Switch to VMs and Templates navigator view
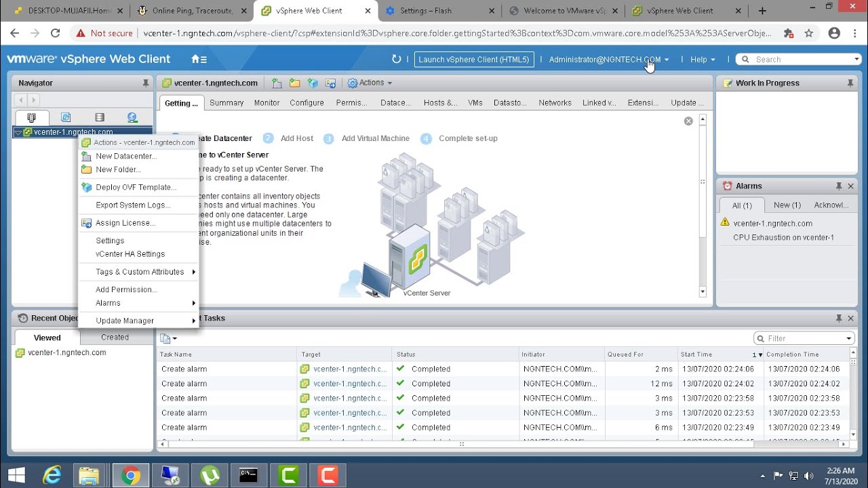The width and height of the screenshot is (868, 488). pos(66,117)
